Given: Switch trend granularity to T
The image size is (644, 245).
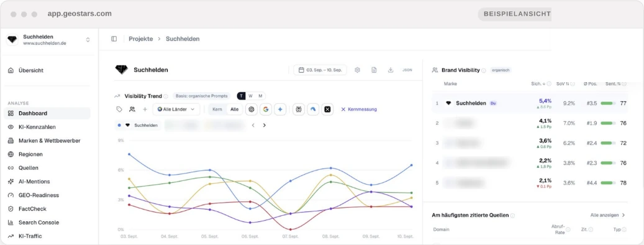Looking at the screenshot, I should click(x=241, y=96).
